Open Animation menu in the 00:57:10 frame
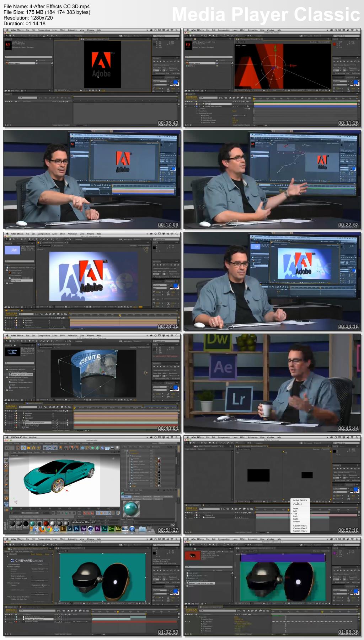The width and height of the screenshot is (364, 640). point(252,437)
